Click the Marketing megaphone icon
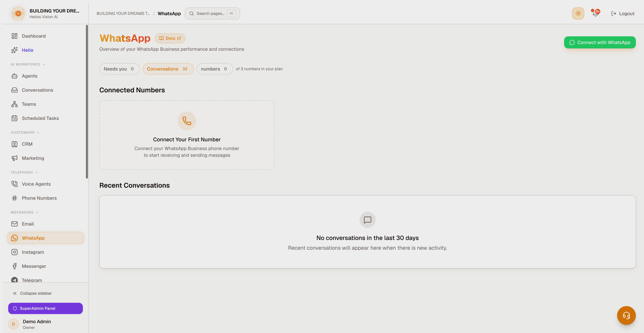 point(14,158)
